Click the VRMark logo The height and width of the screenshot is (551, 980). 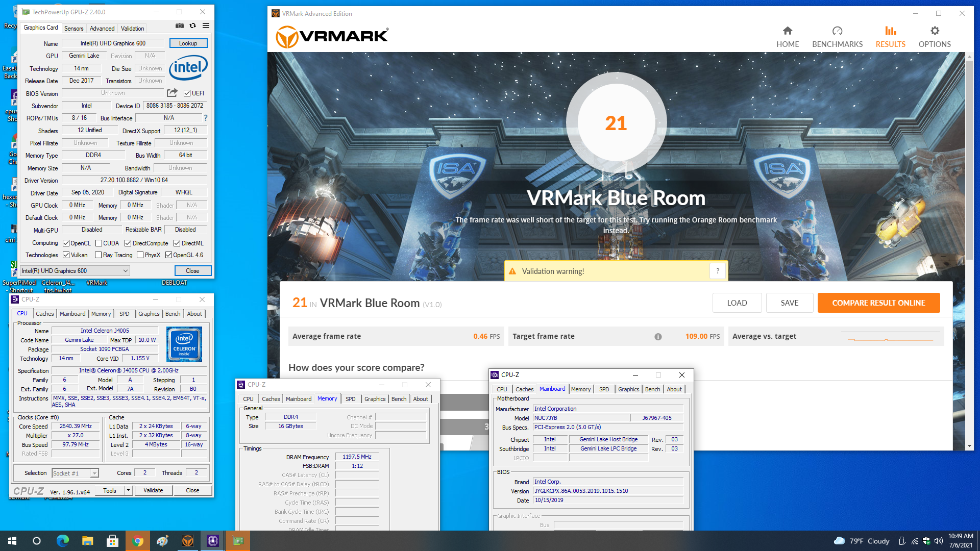click(x=332, y=37)
